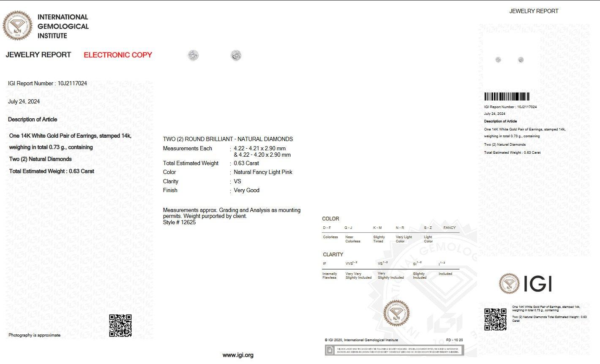600x364 pixels.
Task: Click the left small diamond photo in right panel
Action: point(499,60)
